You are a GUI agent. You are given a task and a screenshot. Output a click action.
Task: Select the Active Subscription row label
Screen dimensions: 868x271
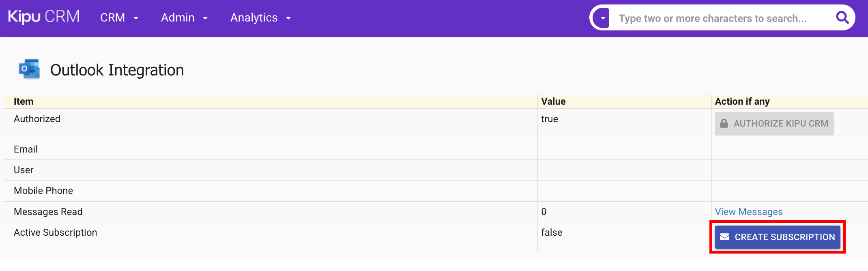tap(55, 232)
